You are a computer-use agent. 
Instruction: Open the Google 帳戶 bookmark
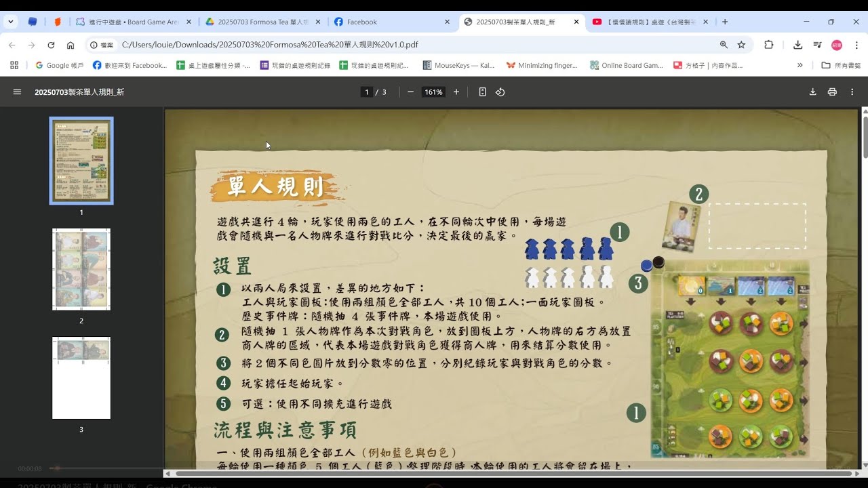coord(60,65)
